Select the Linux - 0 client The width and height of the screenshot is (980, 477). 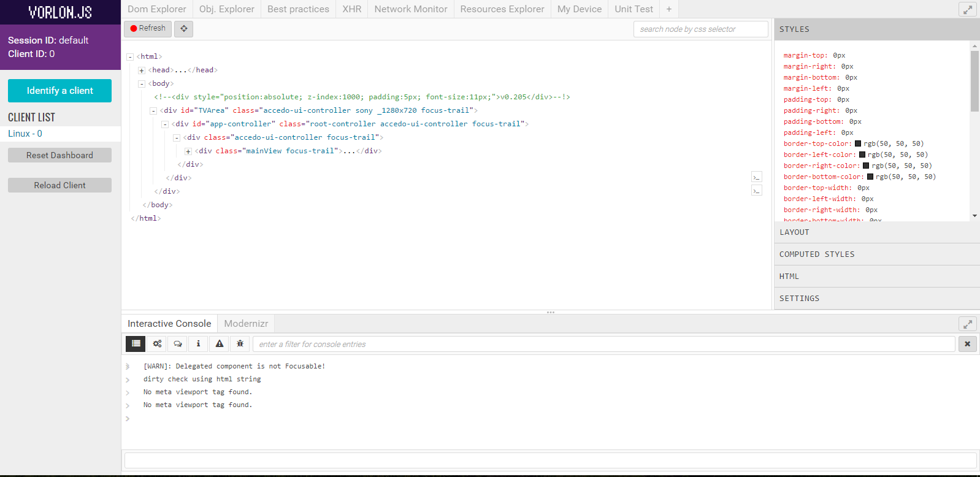(60, 134)
